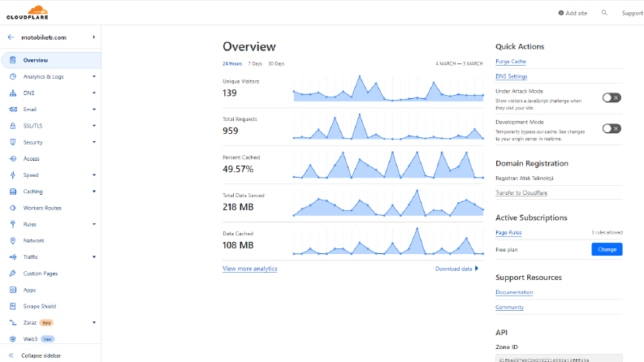Click the Collapse sidebar double-chevron icon

click(x=11, y=356)
